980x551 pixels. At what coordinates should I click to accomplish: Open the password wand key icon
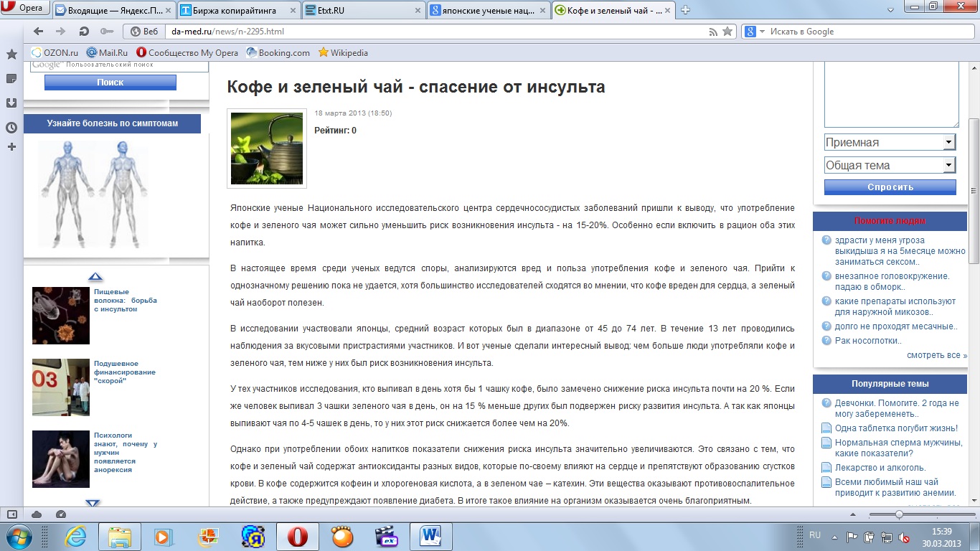click(106, 32)
